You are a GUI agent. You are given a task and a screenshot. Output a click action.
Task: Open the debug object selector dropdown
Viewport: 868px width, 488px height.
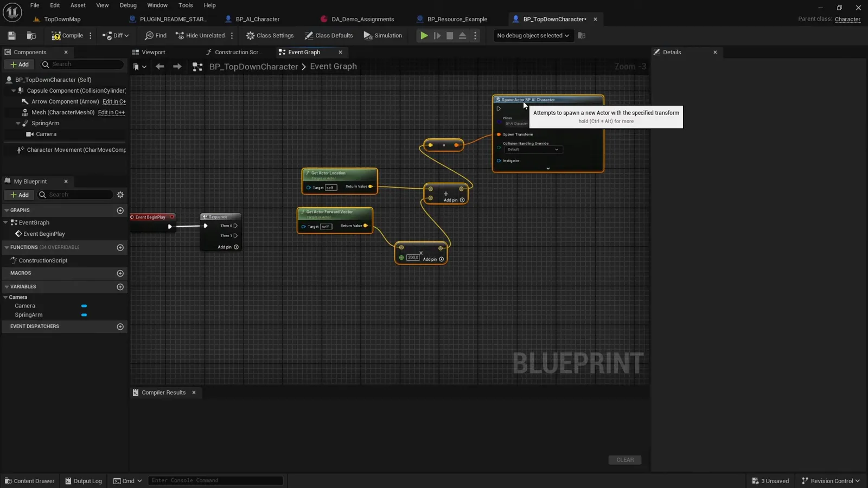(533, 36)
